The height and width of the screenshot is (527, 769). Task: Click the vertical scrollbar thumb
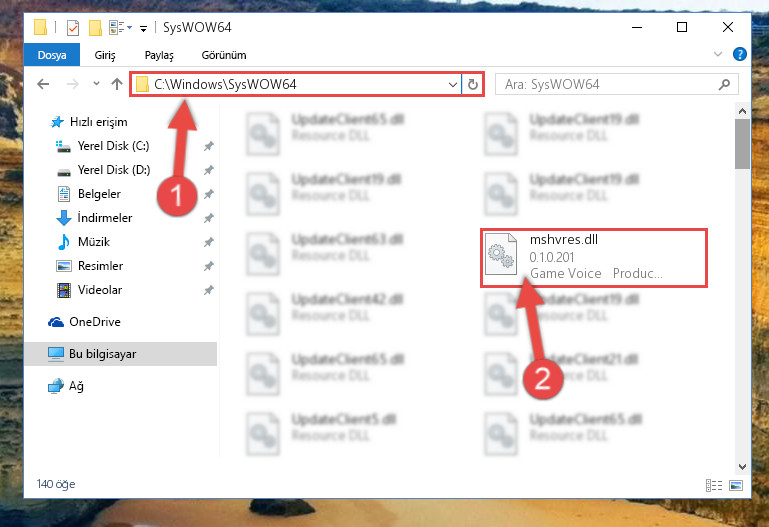pyautogui.click(x=742, y=144)
